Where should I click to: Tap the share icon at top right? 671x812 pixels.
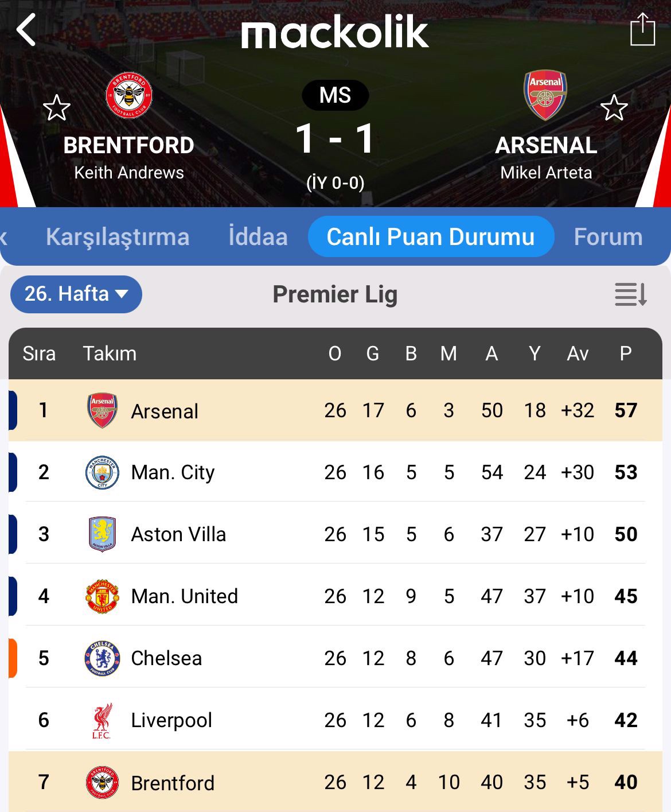coord(642,30)
